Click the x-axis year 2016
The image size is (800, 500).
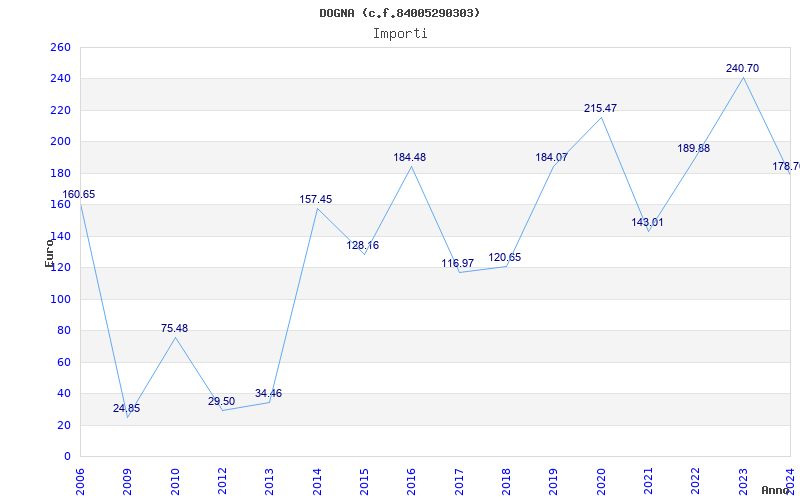click(411, 482)
